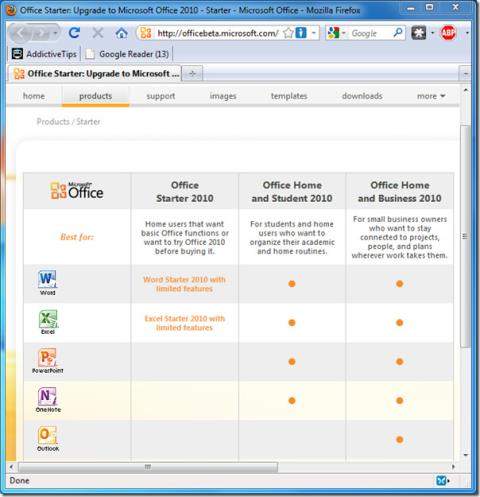Open the extension's dropdown arrow beside the star
480x497 pixels.
point(433,33)
